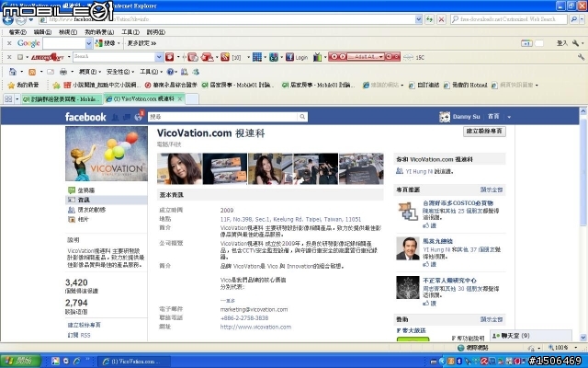Focus the free-downloads.net web search box
The height and width of the screenshot is (368, 588).
click(x=509, y=19)
